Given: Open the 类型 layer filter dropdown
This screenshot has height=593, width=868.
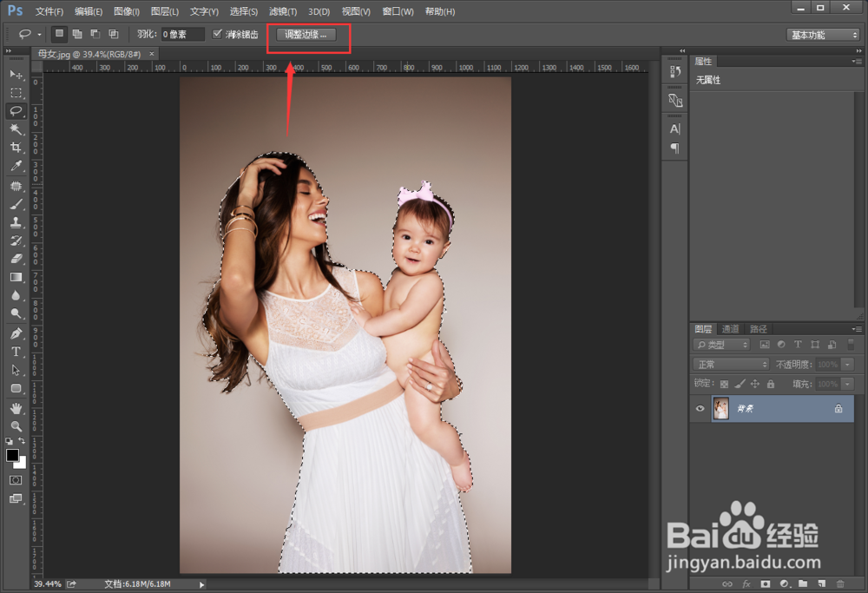Looking at the screenshot, I should pyautogui.click(x=721, y=345).
